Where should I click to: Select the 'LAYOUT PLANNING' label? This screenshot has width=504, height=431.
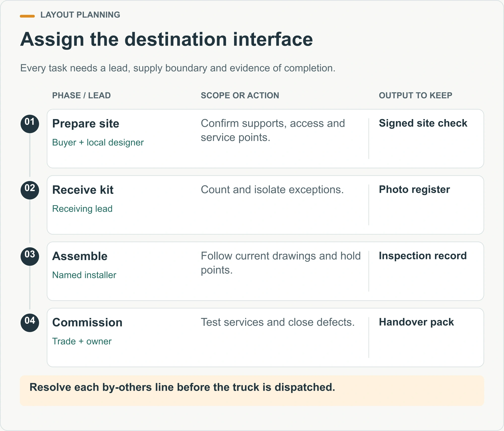(x=80, y=15)
